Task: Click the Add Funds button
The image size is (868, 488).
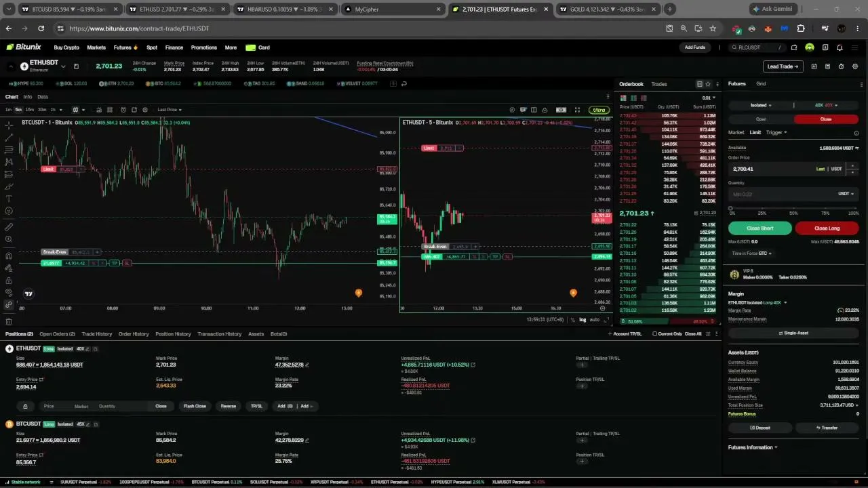Action: pos(695,47)
